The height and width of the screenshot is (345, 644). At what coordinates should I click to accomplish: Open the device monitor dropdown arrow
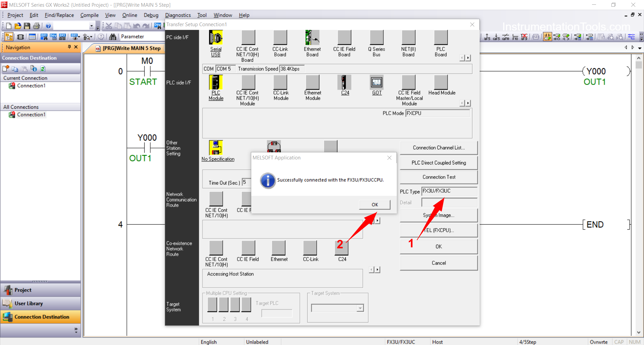click(x=79, y=37)
